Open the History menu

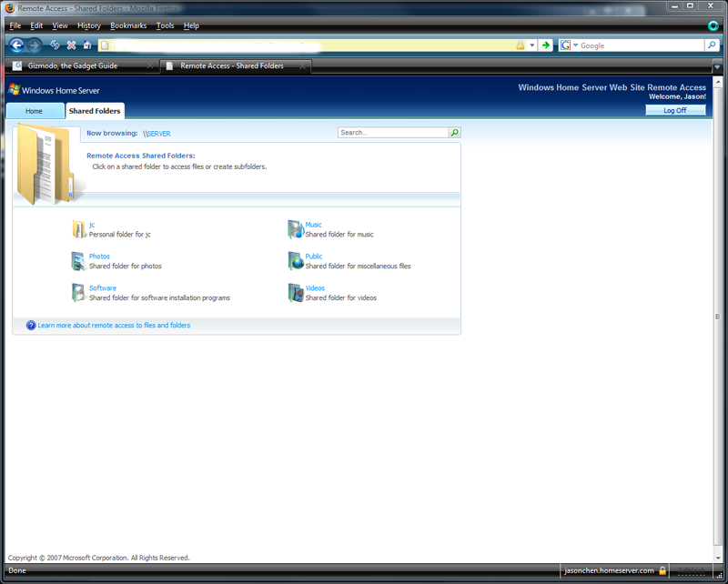88,25
